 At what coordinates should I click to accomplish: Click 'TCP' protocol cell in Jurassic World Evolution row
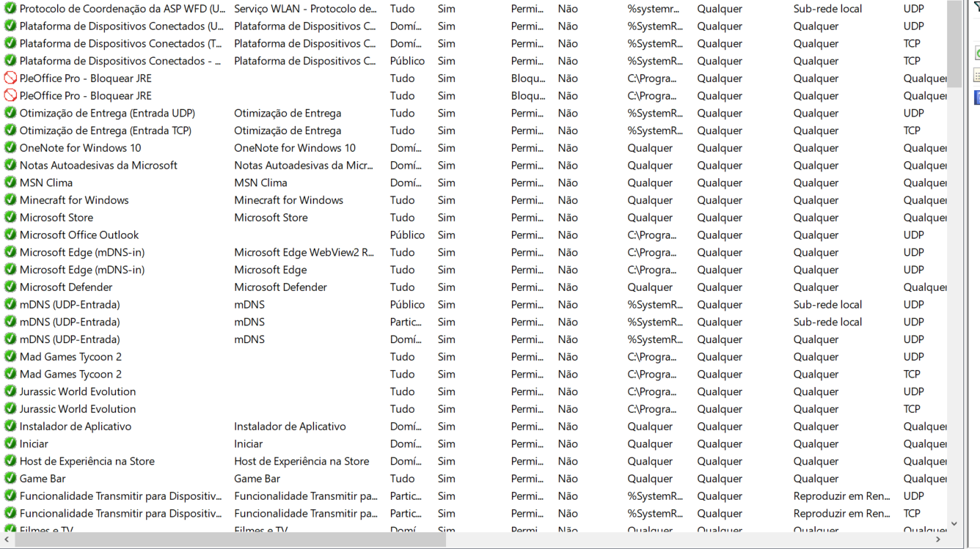tap(912, 409)
